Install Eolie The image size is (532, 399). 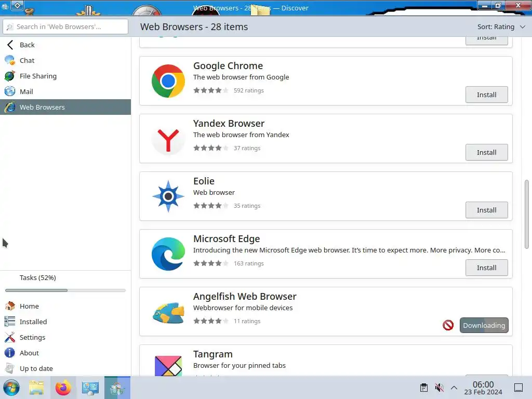(486, 210)
